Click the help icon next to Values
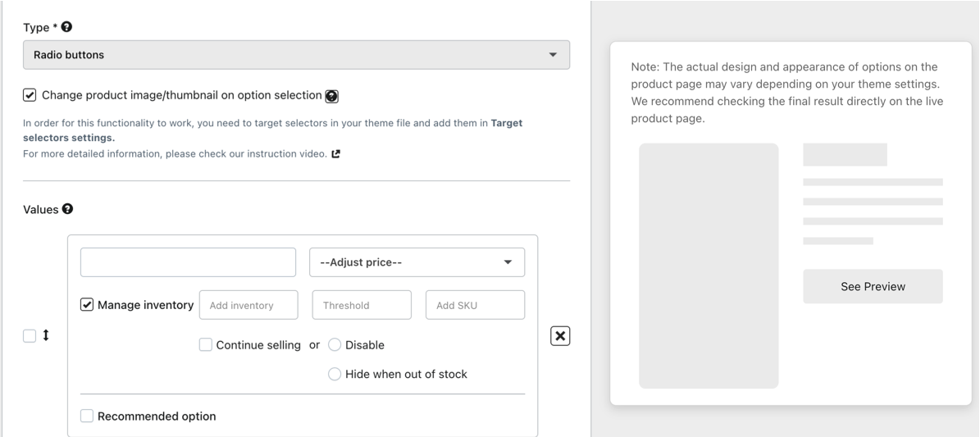 coord(68,209)
